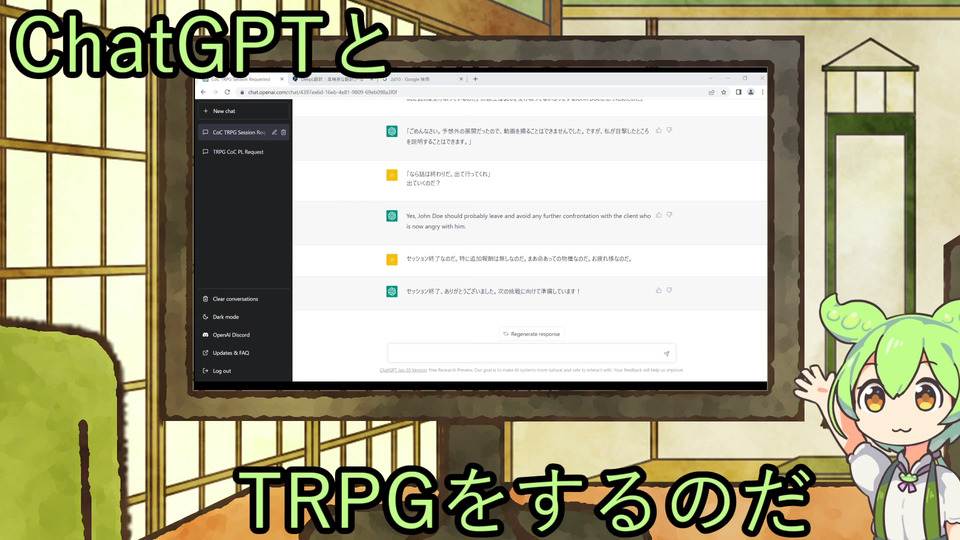Click the browser forward arrow

pos(215,92)
